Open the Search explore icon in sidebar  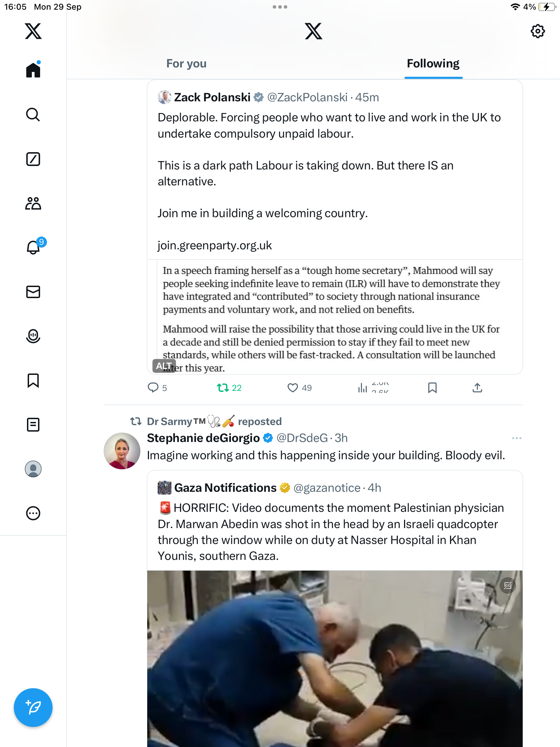(x=33, y=115)
